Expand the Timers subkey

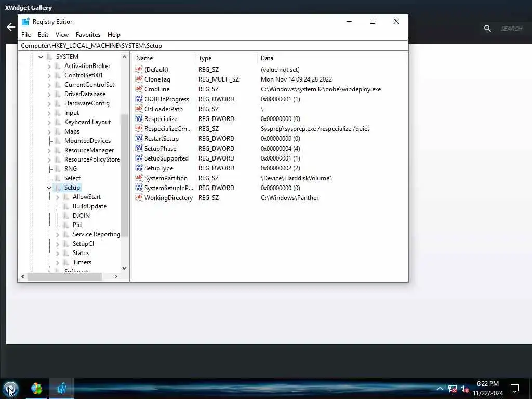[x=57, y=262]
